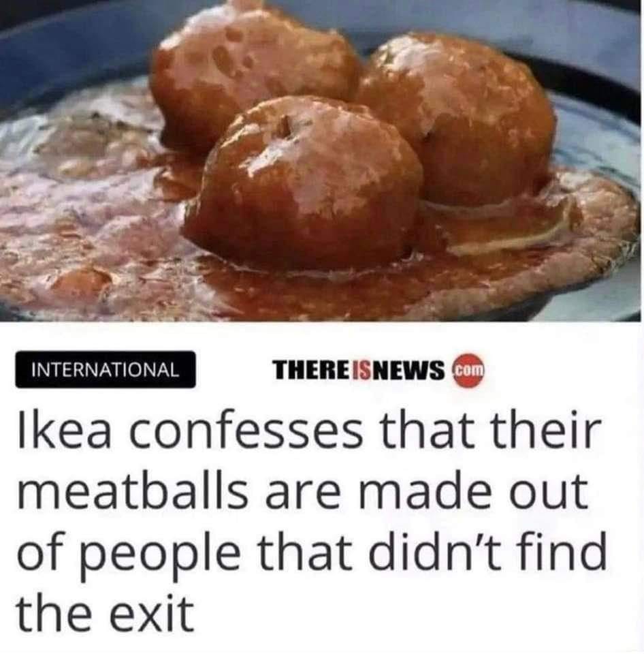Click the INTERNATIONAL category badge

point(106,369)
